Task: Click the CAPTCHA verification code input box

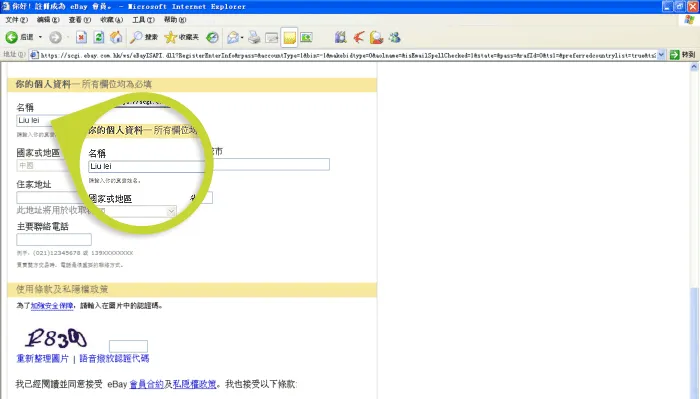Action: click(128, 346)
